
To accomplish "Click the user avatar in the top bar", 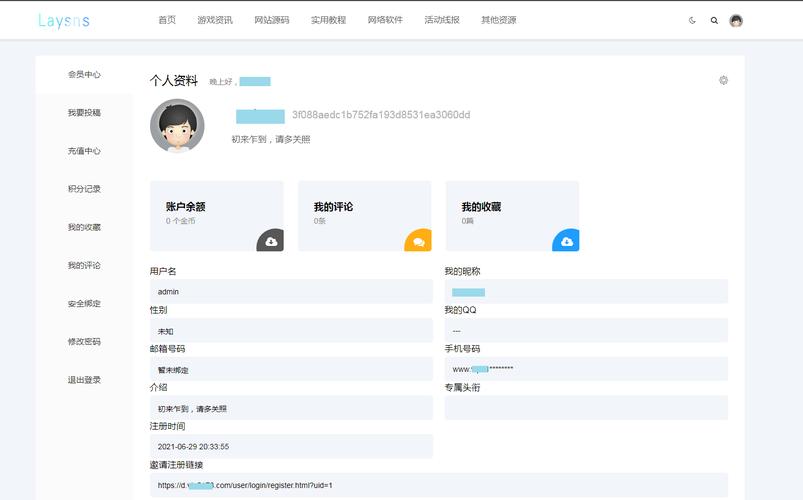I will (x=736, y=20).
